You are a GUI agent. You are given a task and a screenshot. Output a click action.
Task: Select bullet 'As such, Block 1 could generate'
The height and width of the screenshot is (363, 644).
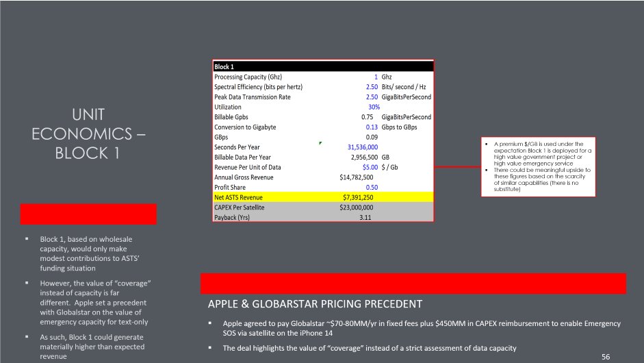coord(92,347)
